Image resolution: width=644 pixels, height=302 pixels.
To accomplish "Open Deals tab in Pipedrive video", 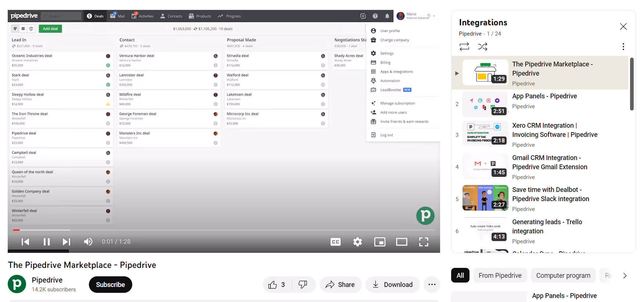I will click(95, 16).
